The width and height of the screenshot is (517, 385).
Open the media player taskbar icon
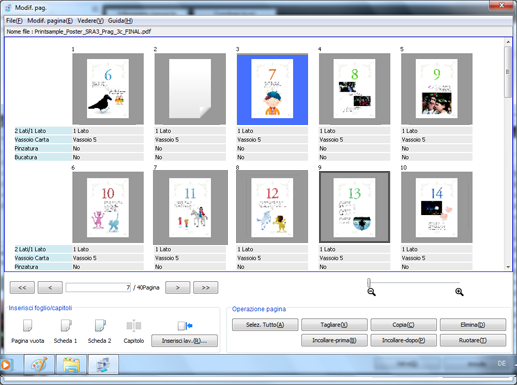6,365
